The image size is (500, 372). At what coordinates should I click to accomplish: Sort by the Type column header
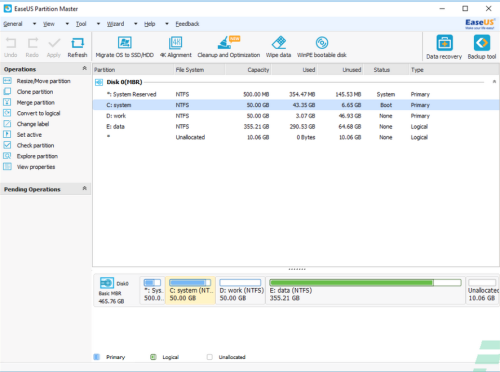coord(454,70)
